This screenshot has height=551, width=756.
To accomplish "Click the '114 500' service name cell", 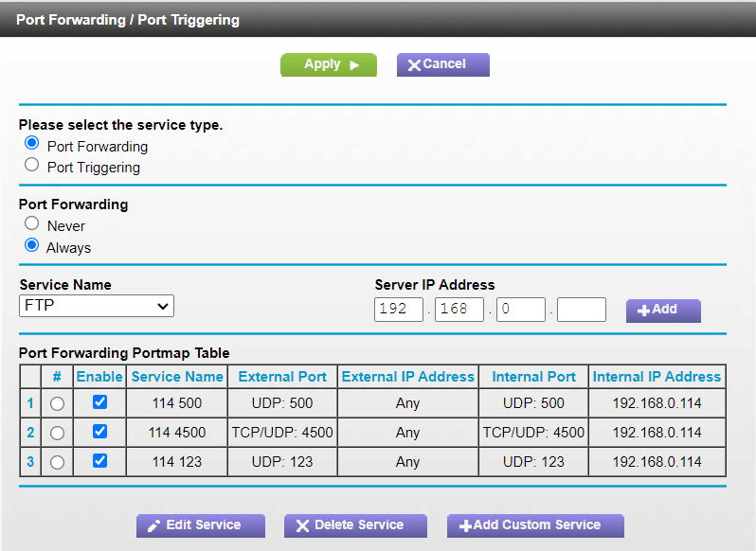I will [177, 403].
